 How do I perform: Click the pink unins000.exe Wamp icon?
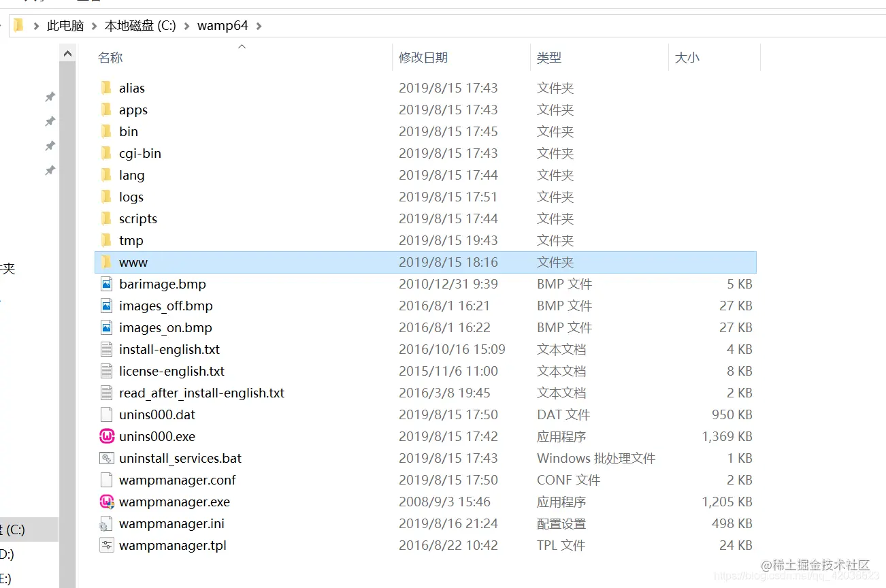(107, 436)
